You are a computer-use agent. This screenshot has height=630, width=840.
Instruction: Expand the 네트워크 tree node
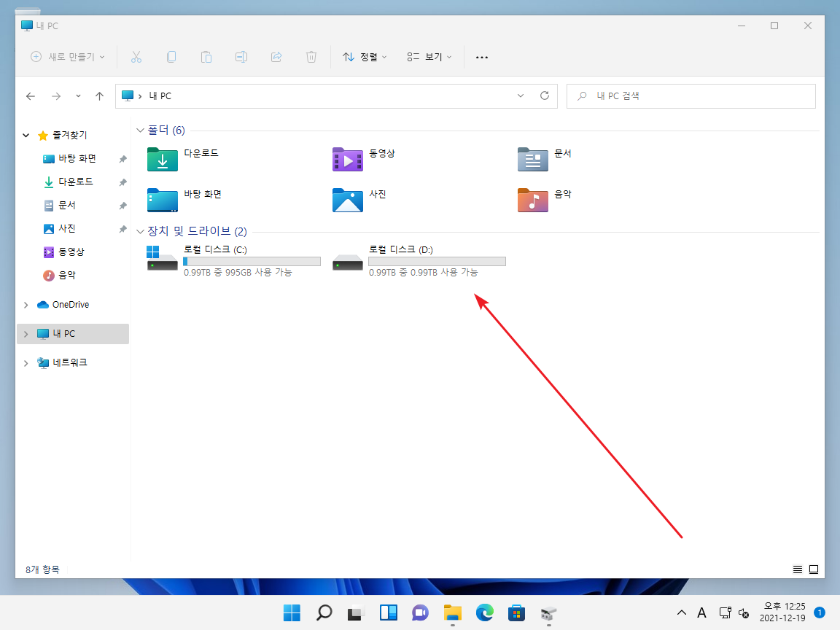click(26, 362)
